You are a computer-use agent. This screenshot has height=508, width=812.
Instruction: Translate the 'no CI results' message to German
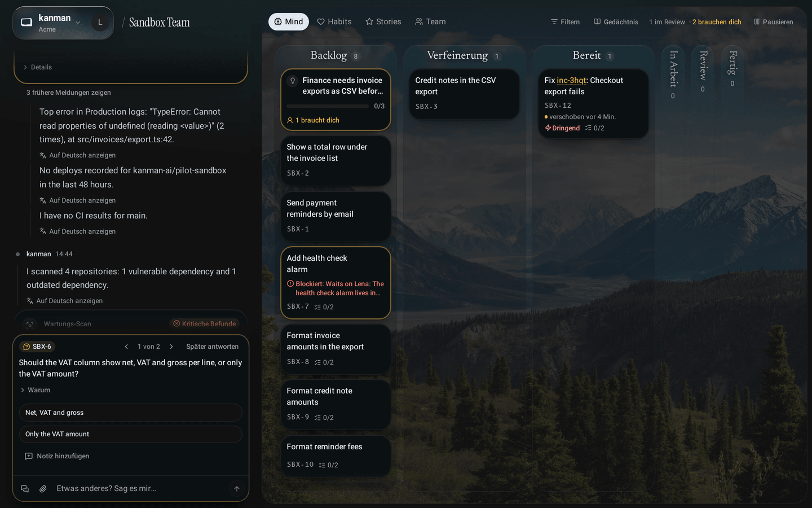[77, 231]
